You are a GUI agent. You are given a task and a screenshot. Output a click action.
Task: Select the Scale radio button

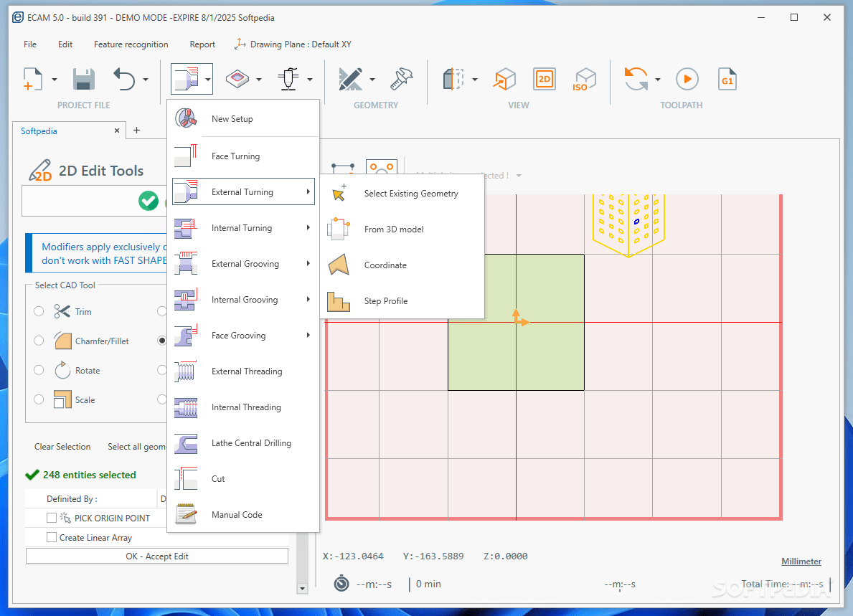[39, 399]
